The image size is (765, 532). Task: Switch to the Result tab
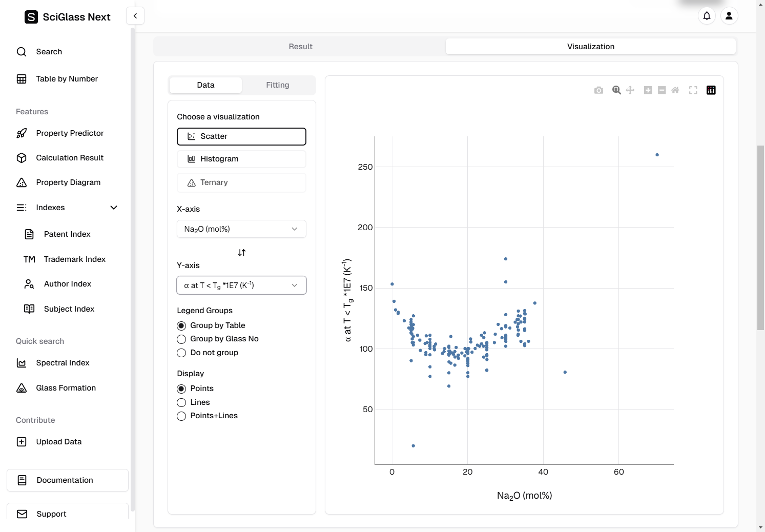[x=300, y=47]
